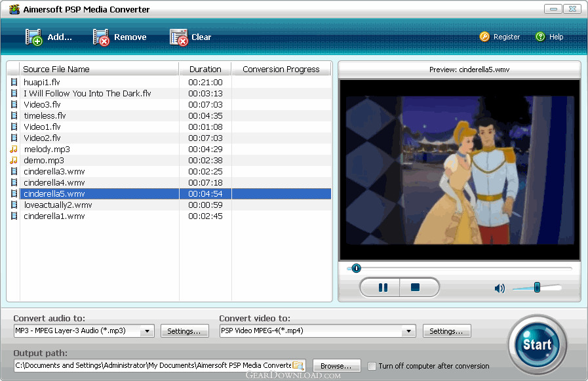Screen dimensions: 588x381
Task: Mute audio with the speaker icon
Action: click(x=500, y=288)
